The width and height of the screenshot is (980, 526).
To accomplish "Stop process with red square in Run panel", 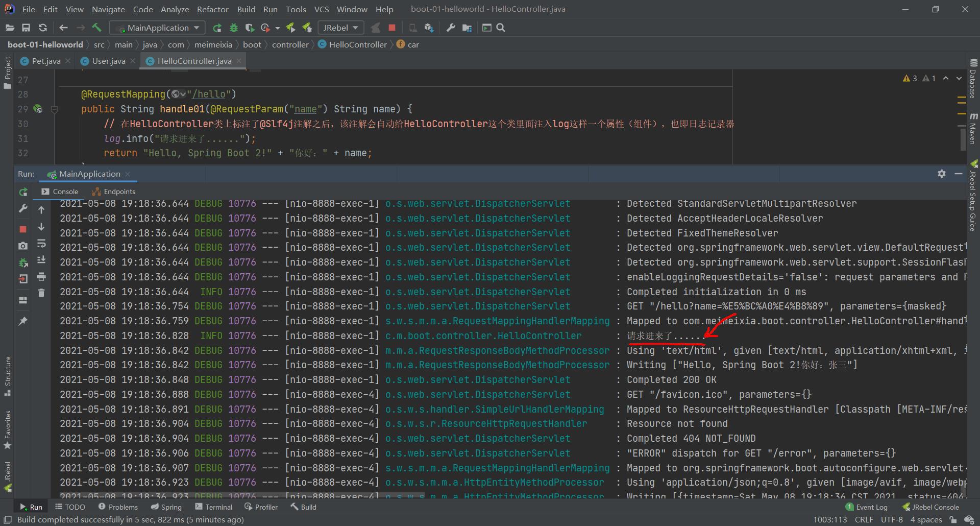I will pyautogui.click(x=23, y=229).
